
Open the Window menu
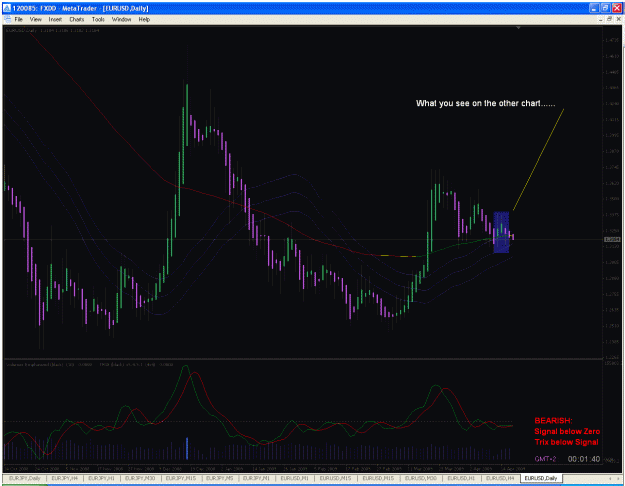click(x=121, y=19)
